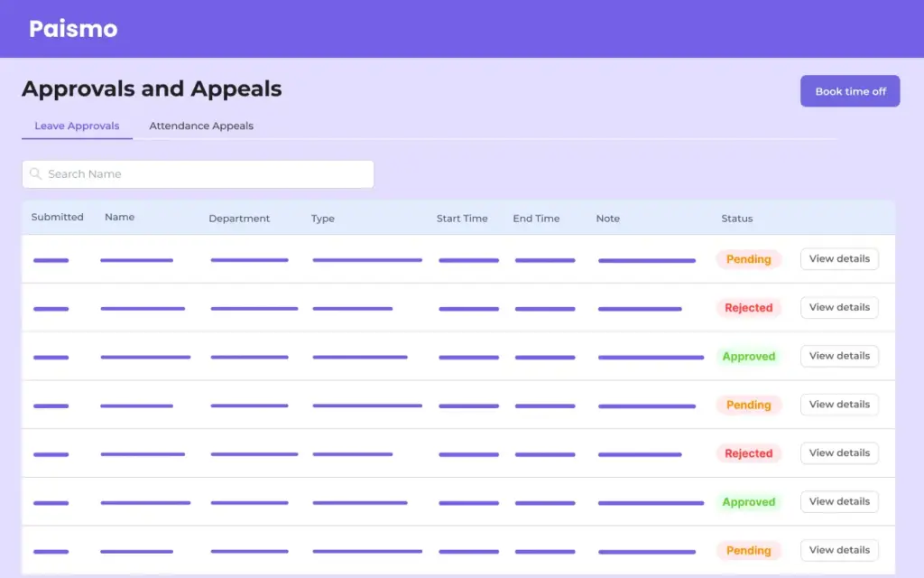View details of the second-row Rejected request
Image resolution: width=924 pixels, height=578 pixels.
coord(839,307)
